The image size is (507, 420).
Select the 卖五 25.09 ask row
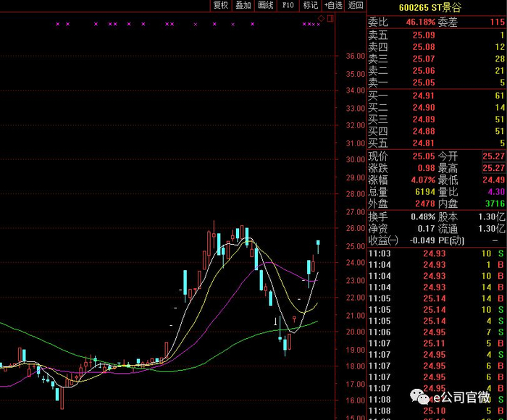(x=437, y=35)
